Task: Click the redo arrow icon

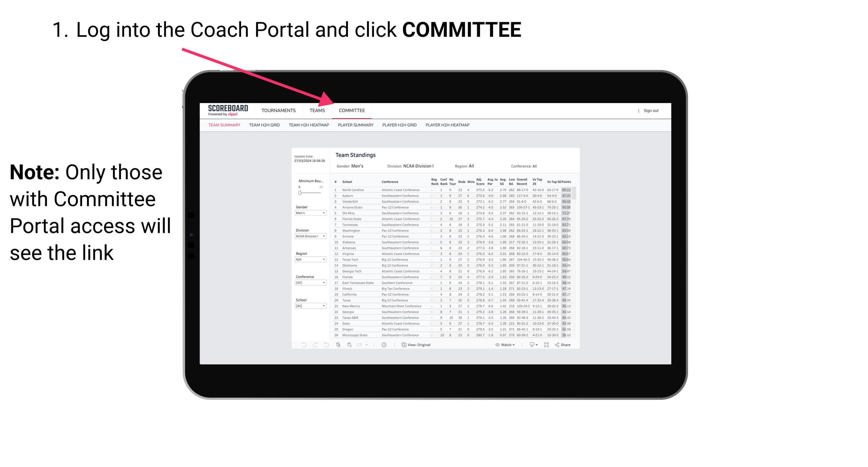Action: (x=313, y=345)
